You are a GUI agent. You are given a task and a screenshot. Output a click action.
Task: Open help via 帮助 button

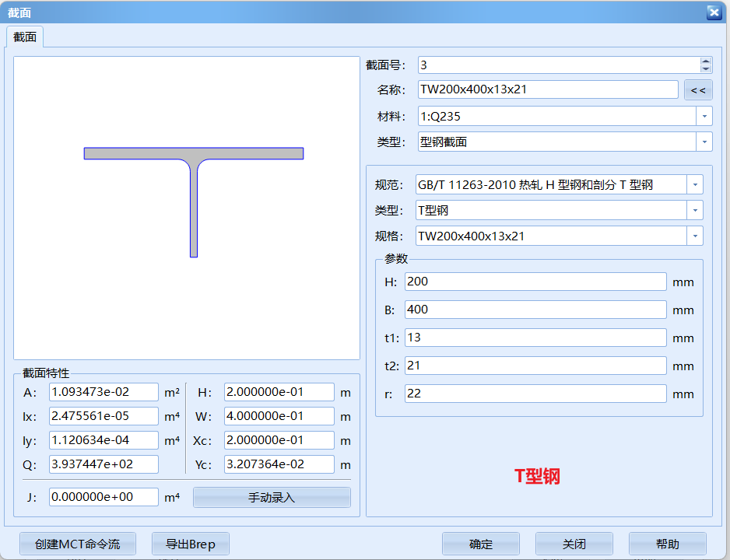[667, 544]
